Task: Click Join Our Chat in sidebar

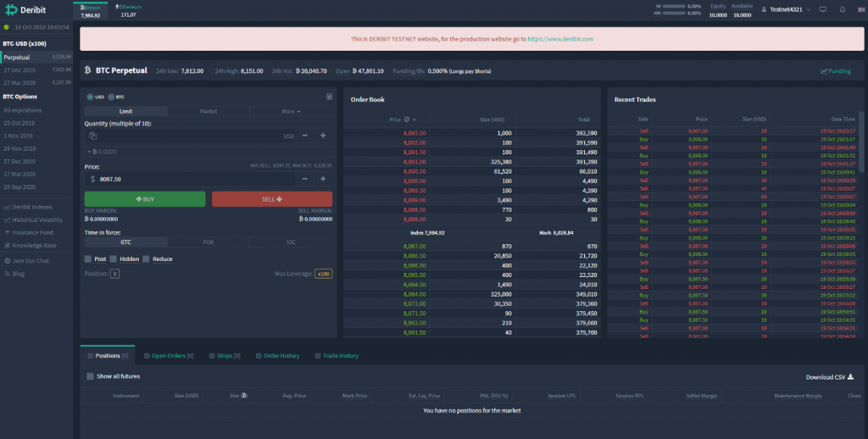Action: (26, 261)
